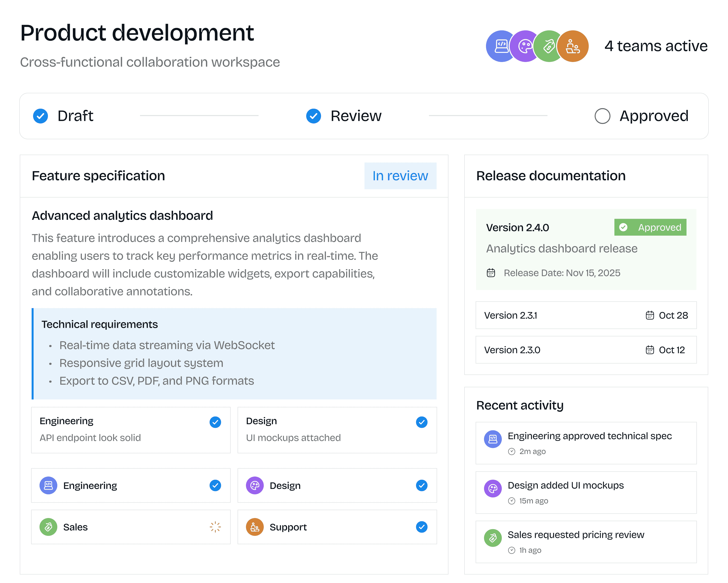Click clock icon next to 15m ago
The height and width of the screenshot is (583, 728).
512,501
